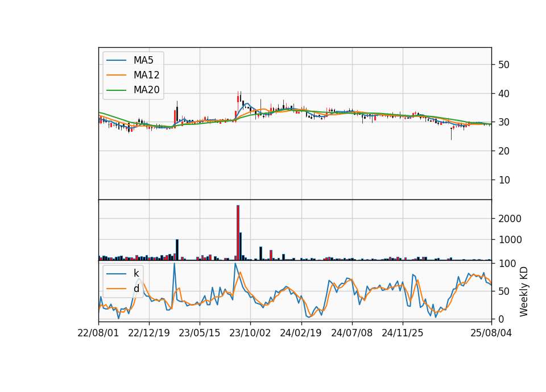Click the 24/11/25 date label
Image resolution: width=546 pixels, height=392 pixels.
pyautogui.click(x=403, y=333)
